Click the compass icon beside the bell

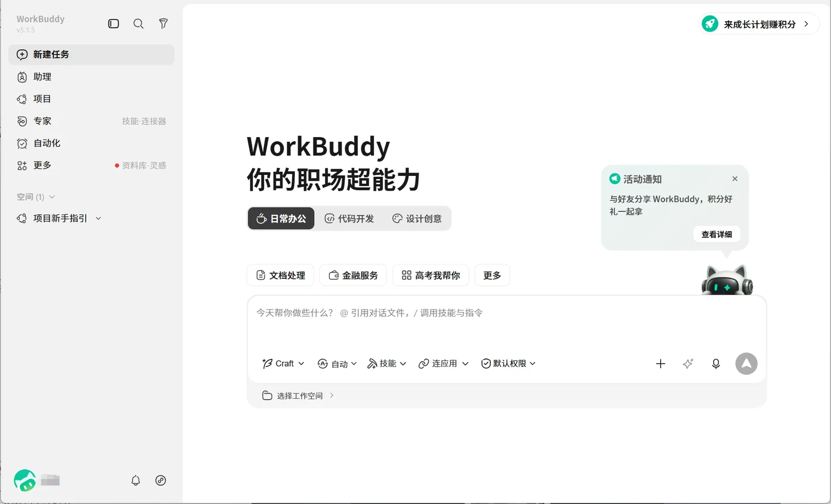(x=160, y=480)
